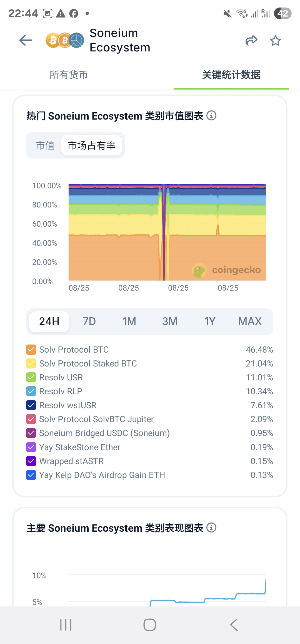Select the 7D time range

[89, 321]
